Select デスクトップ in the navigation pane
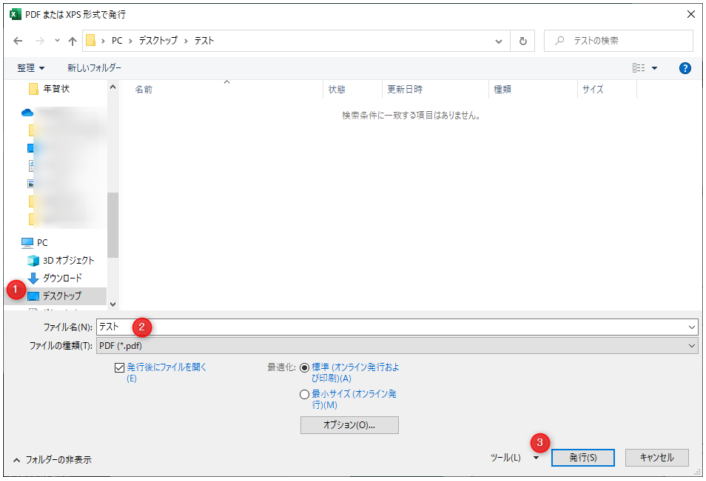Screen dimensions: 706x481 (61, 296)
